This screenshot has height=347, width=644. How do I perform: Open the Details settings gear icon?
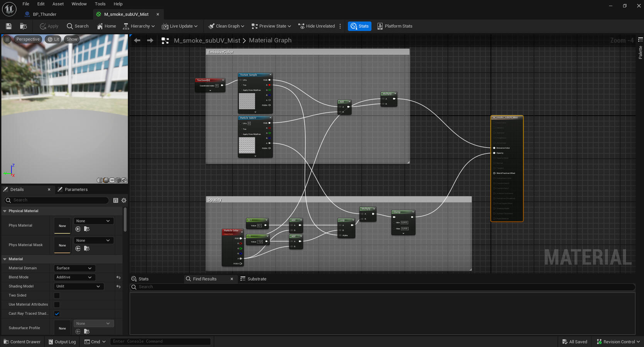(x=124, y=200)
